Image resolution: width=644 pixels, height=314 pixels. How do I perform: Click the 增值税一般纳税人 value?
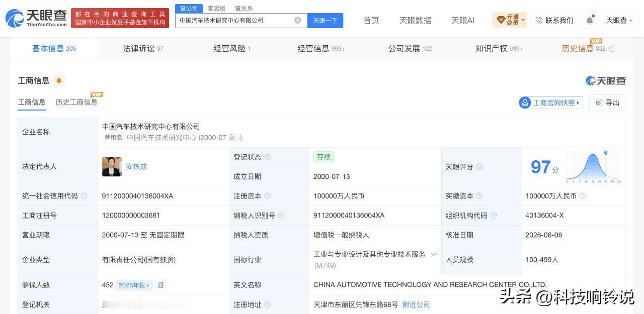pos(342,235)
